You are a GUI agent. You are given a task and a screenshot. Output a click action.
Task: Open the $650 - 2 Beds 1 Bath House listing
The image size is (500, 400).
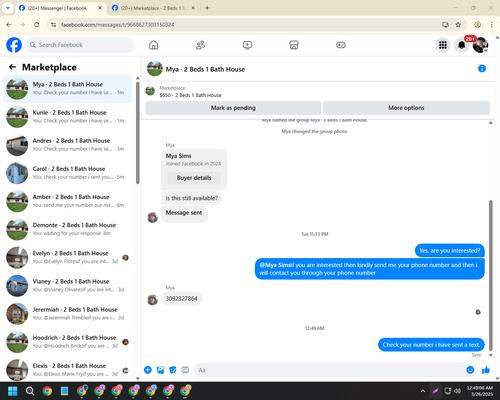coord(190,95)
